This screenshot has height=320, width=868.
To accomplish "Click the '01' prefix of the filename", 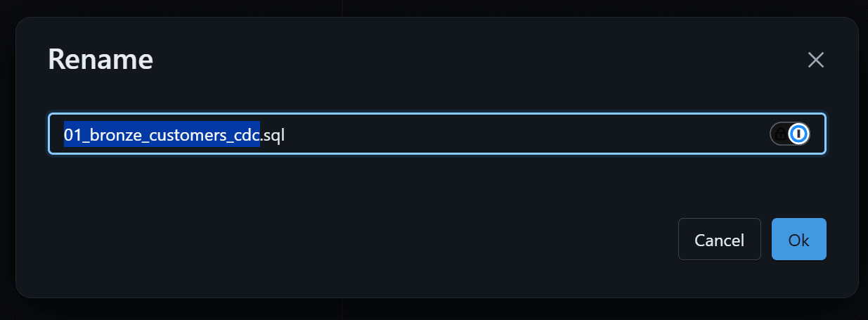I will point(72,134).
